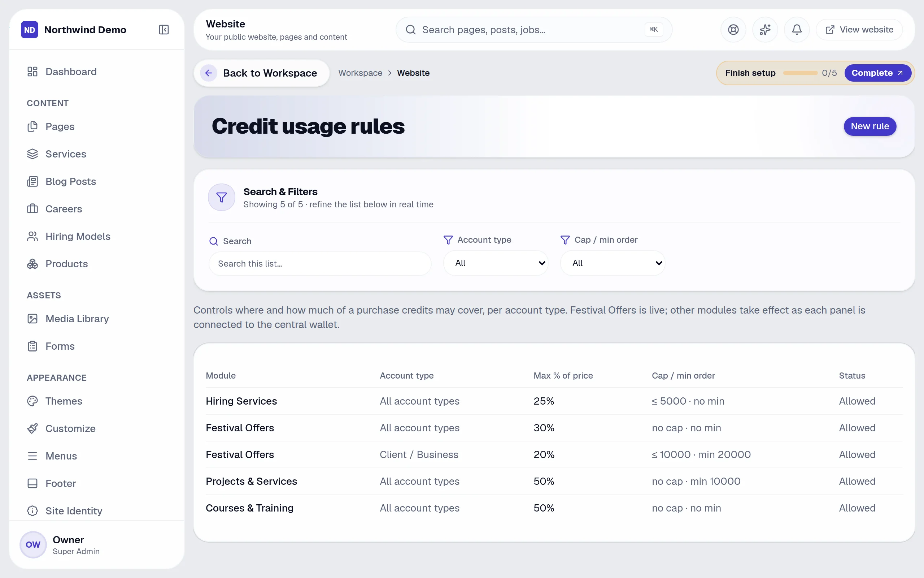Click the OW user avatar

point(33,545)
